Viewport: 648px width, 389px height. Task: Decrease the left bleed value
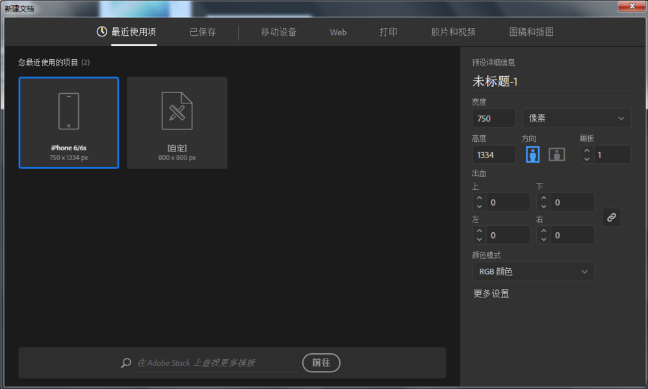pyautogui.click(x=479, y=239)
